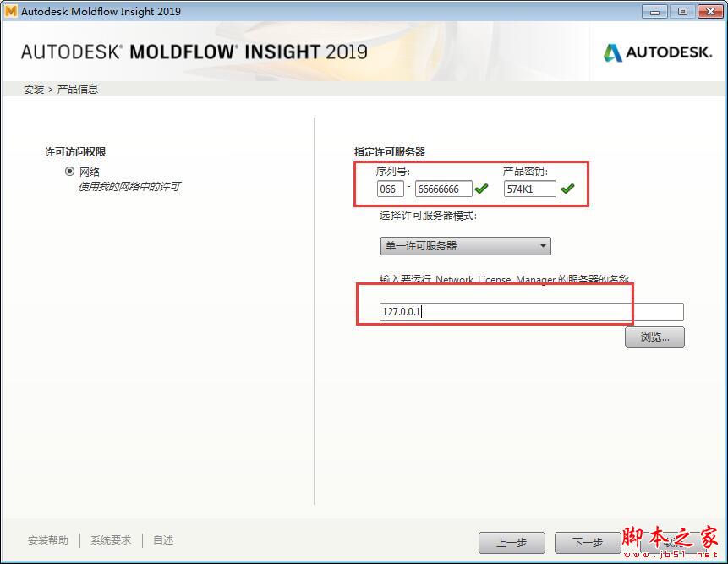This screenshot has width=728, height=564.
Task: Open the 系统要求 link
Action: click(111, 540)
